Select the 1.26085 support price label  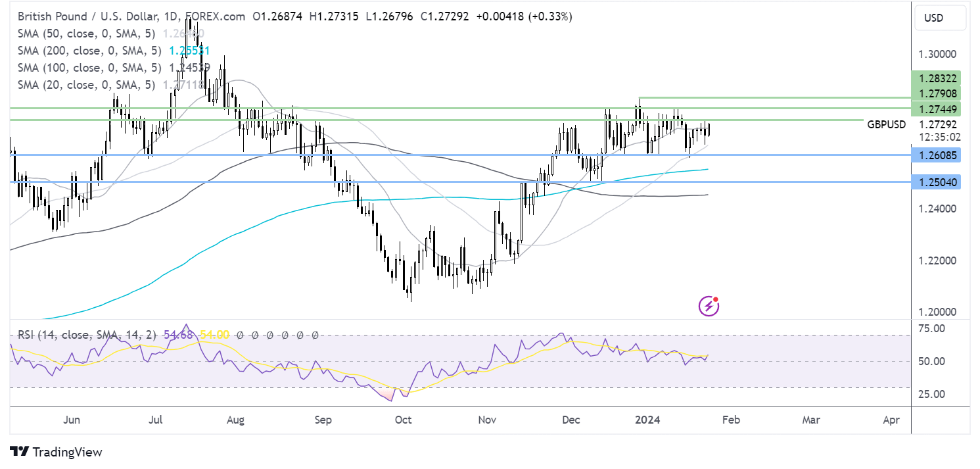tap(937, 155)
